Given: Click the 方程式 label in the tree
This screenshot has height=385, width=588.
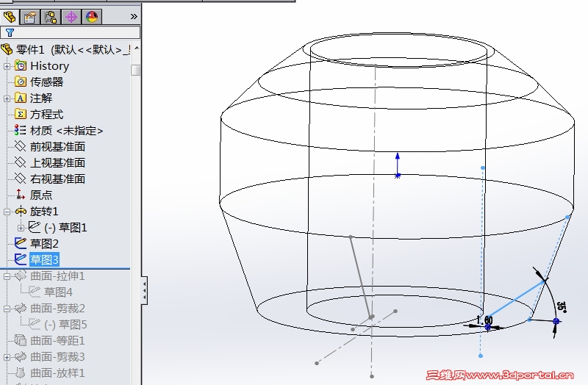Looking at the screenshot, I should click(46, 115).
